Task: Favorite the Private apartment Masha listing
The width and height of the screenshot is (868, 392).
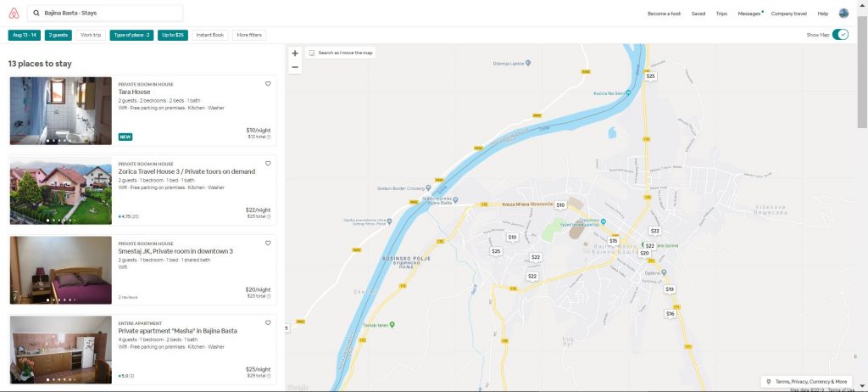Action: (268, 322)
